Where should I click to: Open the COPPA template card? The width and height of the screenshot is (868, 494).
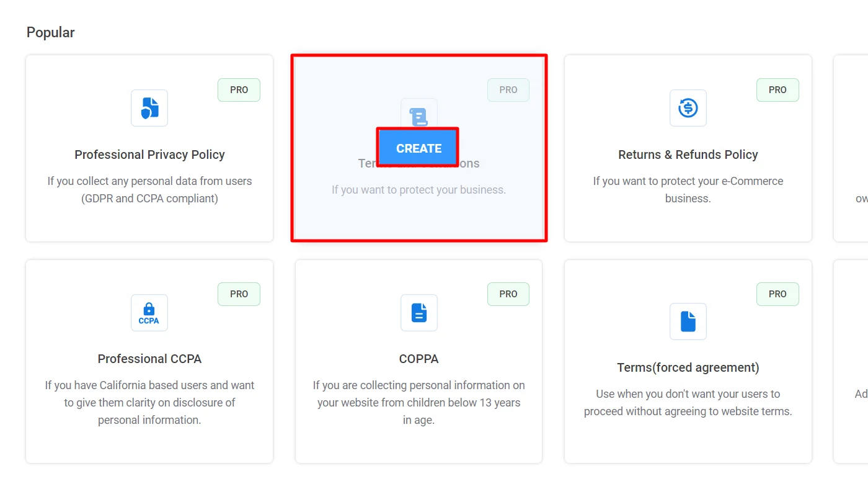(x=418, y=360)
